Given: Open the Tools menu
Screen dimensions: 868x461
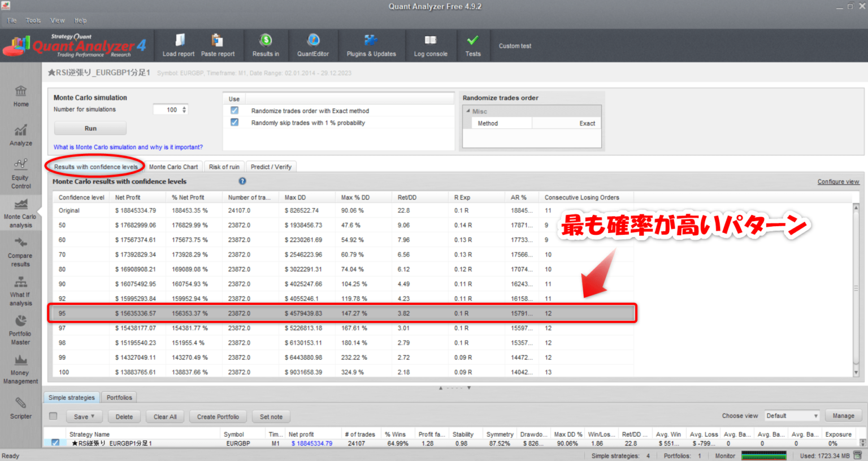Looking at the screenshot, I should pyautogui.click(x=33, y=20).
